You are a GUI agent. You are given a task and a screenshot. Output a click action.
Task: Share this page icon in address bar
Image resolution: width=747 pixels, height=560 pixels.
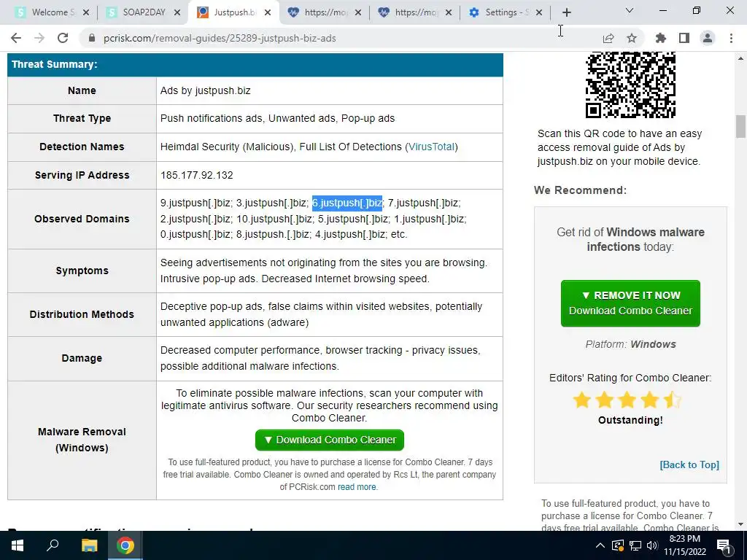(608, 38)
